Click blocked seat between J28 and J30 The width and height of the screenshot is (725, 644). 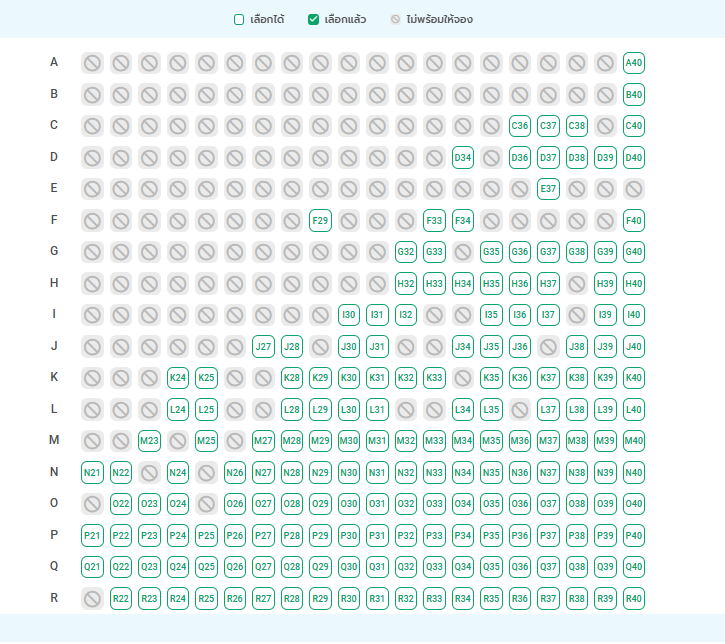pyautogui.click(x=320, y=346)
